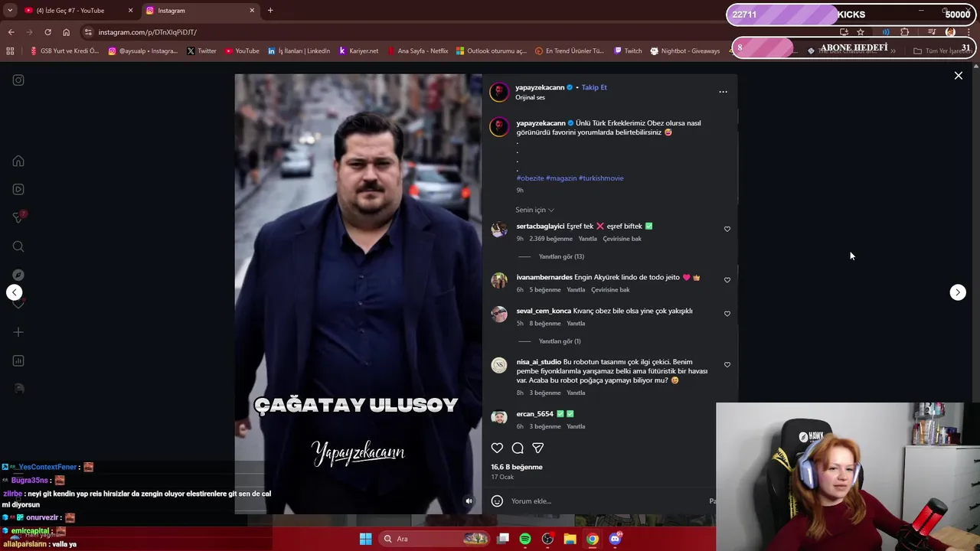Open Twitter bookmark
This screenshot has width=980, height=551.
201,51
